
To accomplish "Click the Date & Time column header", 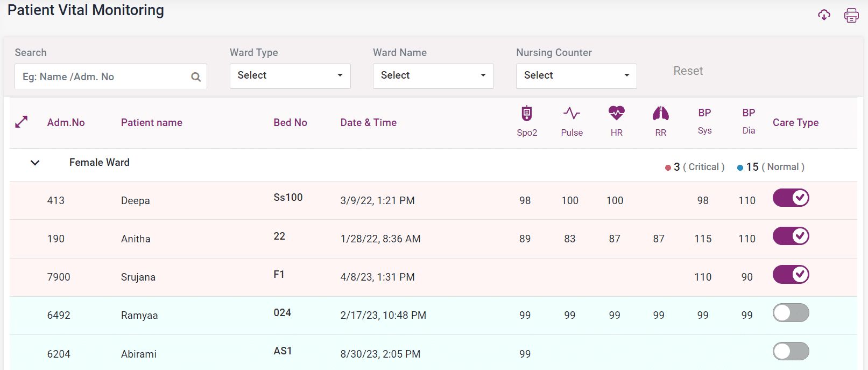I will click(x=368, y=123).
